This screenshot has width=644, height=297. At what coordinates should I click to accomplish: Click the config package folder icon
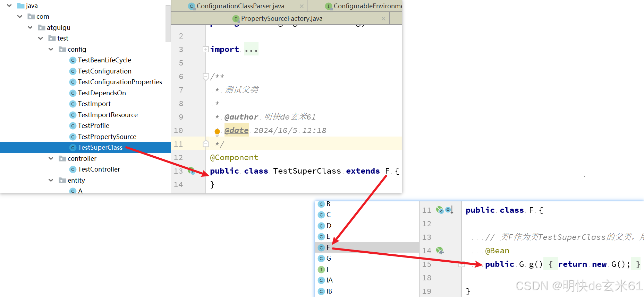[x=62, y=49]
